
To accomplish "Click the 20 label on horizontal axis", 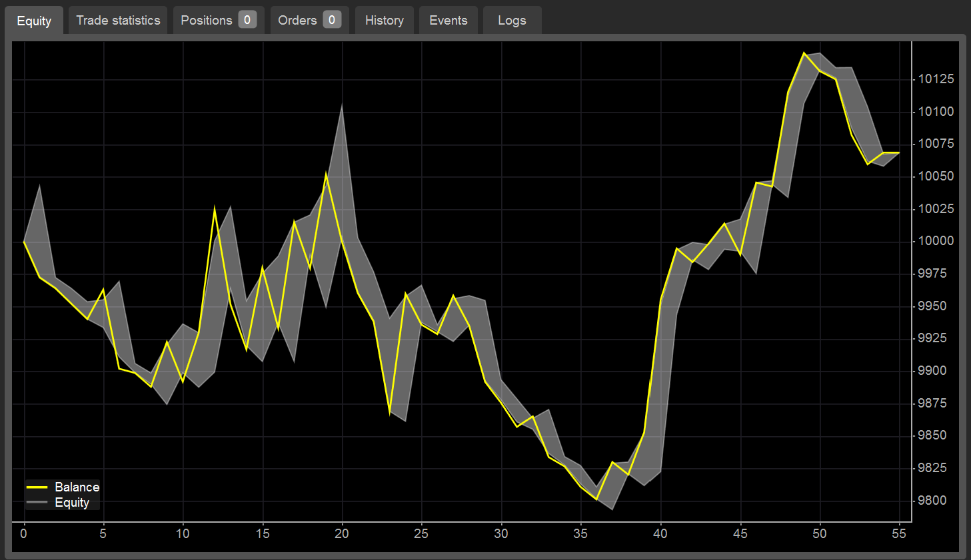I will pos(342,533).
